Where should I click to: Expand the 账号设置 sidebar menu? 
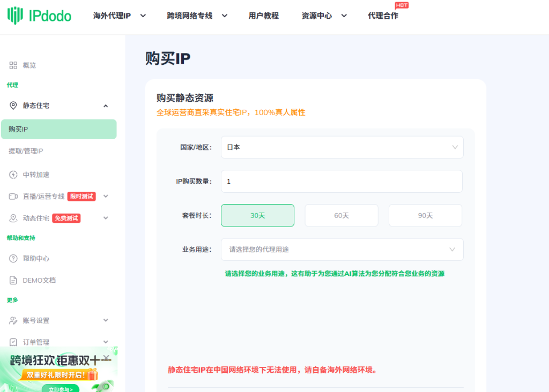[x=106, y=320]
